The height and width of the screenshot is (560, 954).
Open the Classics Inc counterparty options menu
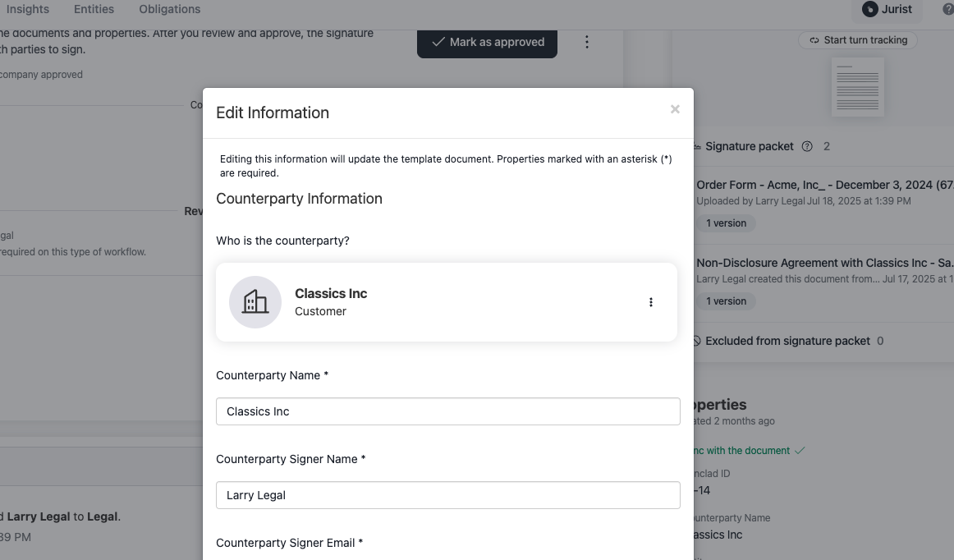coord(651,302)
